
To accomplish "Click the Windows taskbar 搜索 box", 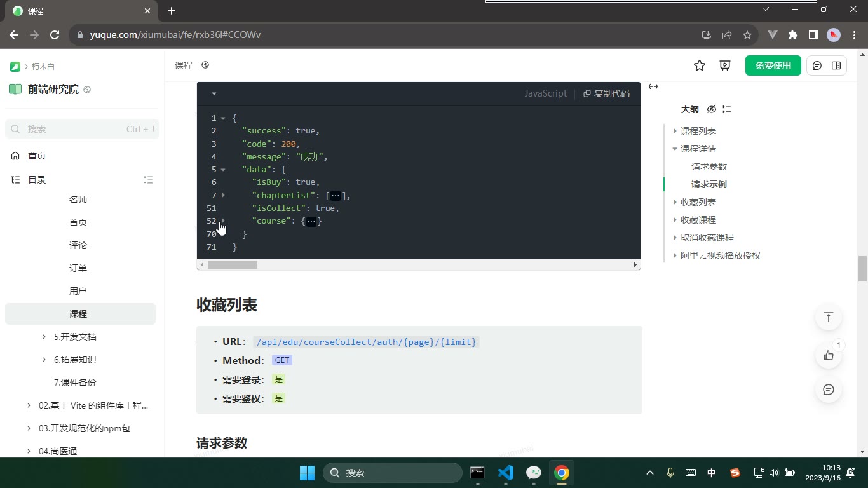I will pyautogui.click(x=393, y=473).
